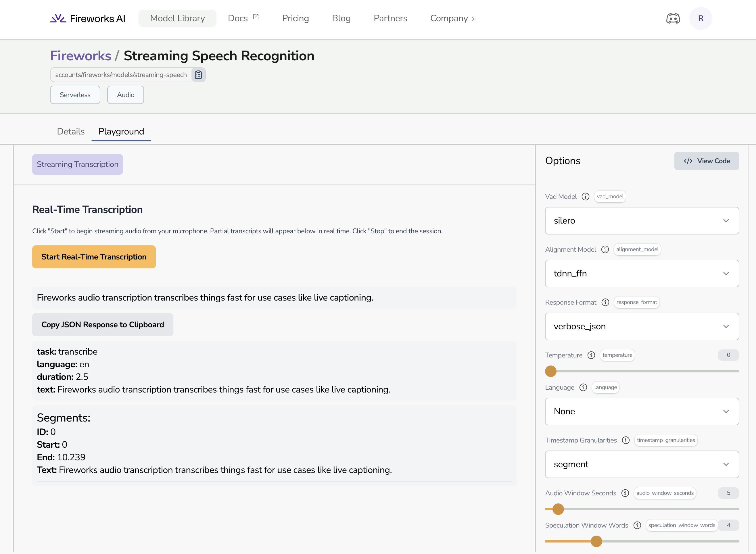The width and height of the screenshot is (756, 554).
Task: Open the Timestamp Granularities dropdown segment
Action: (642, 464)
